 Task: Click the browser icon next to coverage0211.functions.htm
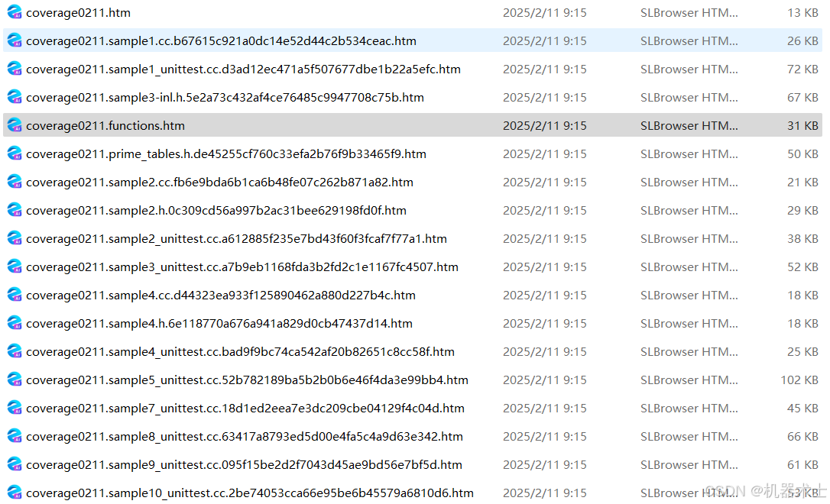(x=14, y=125)
